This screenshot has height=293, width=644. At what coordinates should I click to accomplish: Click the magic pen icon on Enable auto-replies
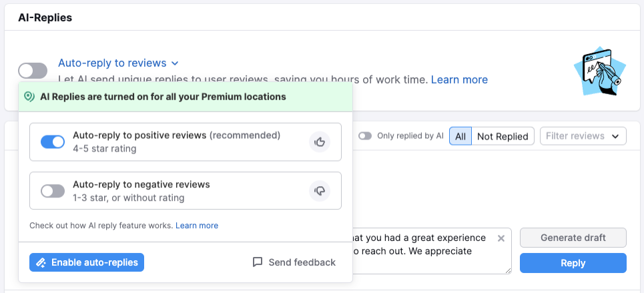coord(41,262)
